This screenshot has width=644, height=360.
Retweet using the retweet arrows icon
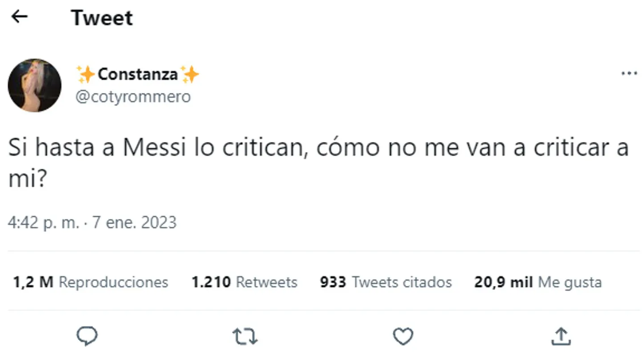coord(245,336)
